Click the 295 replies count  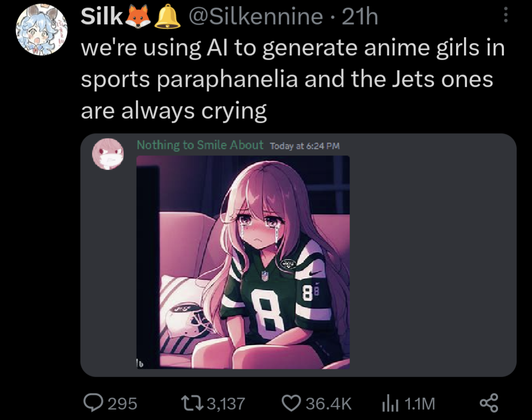pos(122,404)
